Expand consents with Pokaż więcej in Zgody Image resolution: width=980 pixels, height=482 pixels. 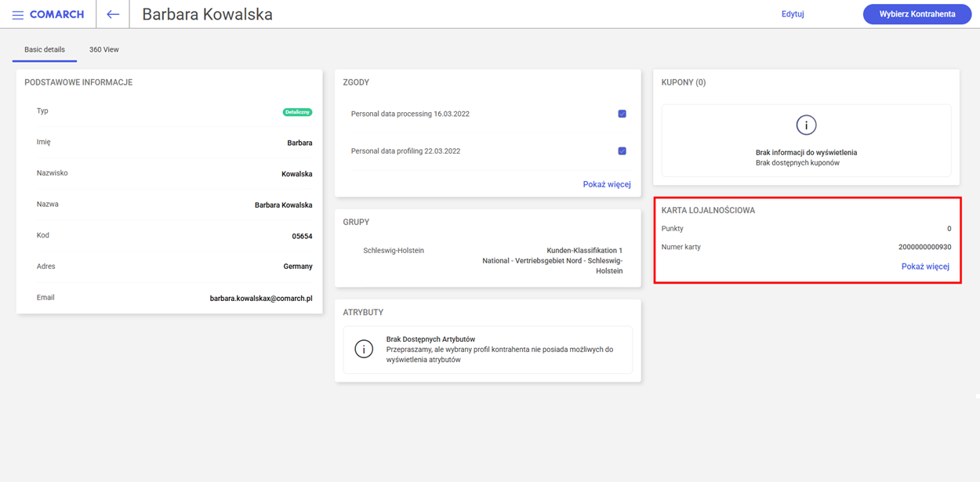(606, 184)
